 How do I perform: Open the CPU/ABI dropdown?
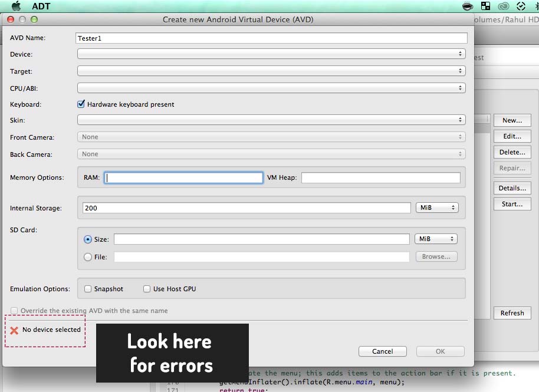point(271,88)
